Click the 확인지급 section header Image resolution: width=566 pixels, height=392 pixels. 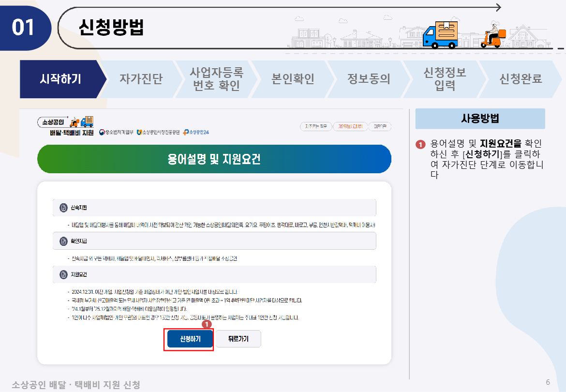click(214, 241)
